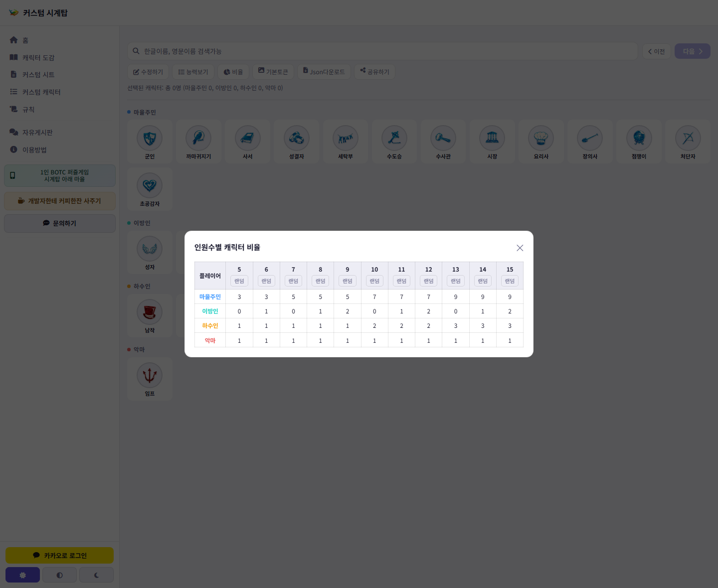718x588 pixels.
Task: Click the Json다운로드 toolbar button
Action: coord(324,72)
